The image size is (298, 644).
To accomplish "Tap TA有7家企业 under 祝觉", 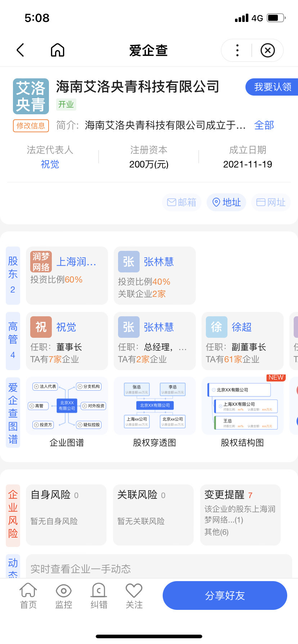I will (x=55, y=359).
